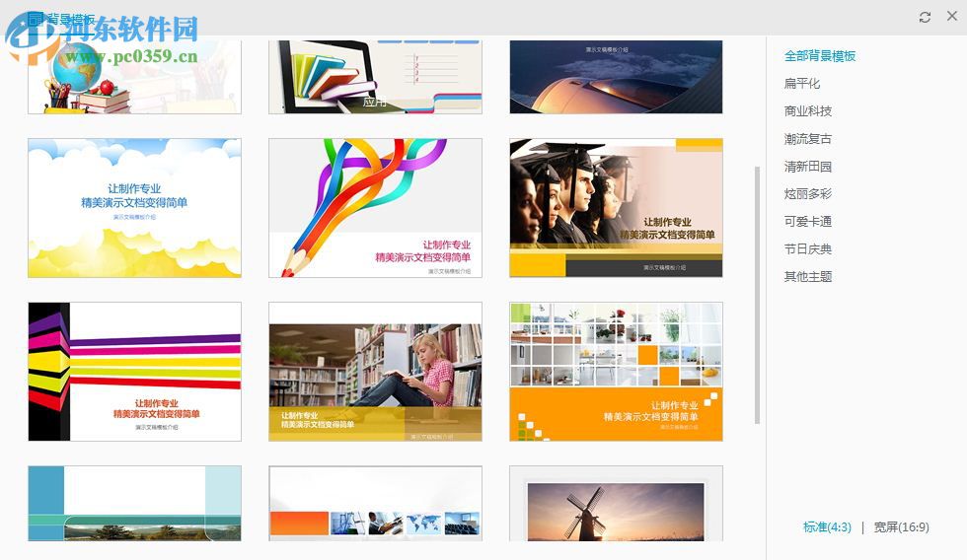Click the refresh icon in title bar
This screenshot has height=560, width=967.
925,17
